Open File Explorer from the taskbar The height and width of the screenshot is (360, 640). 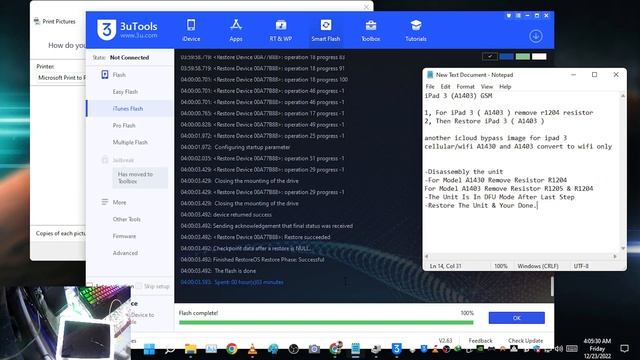190,349
